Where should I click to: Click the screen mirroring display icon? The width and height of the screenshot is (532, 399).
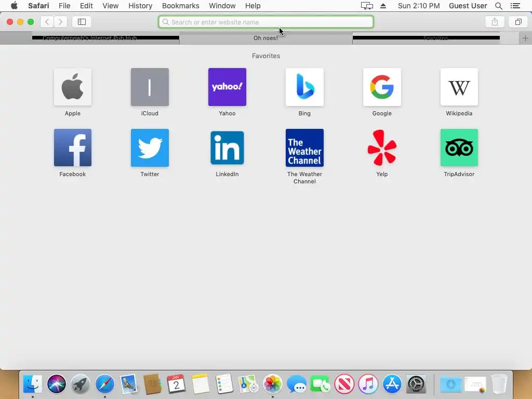[x=367, y=6]
